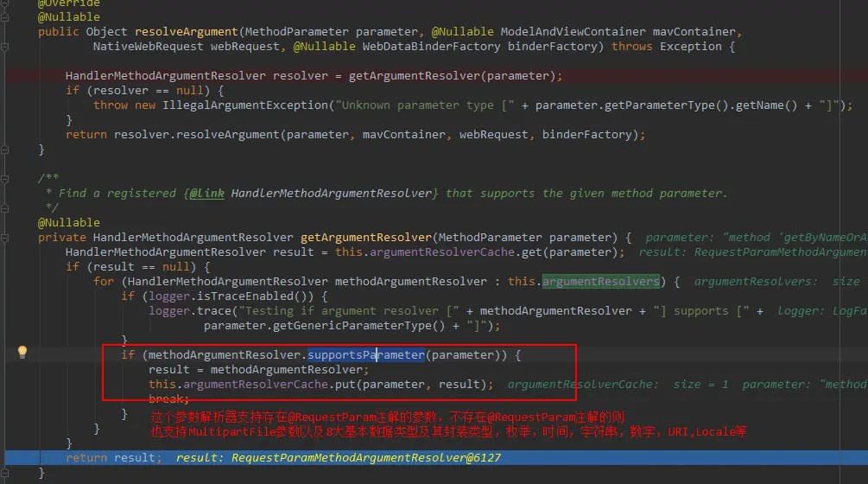Screen dimensions: 868x484
Task: Toggle fold marker at final closing brace
Action: point(4,473)
